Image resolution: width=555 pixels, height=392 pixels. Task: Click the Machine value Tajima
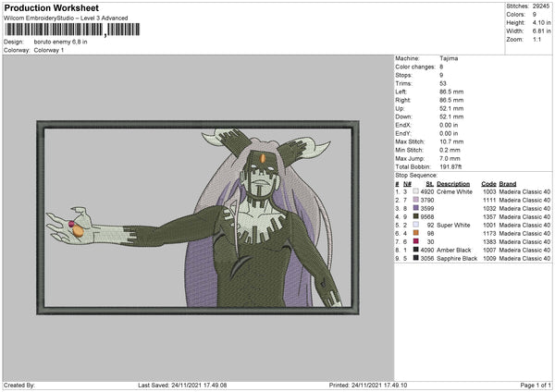449,58
